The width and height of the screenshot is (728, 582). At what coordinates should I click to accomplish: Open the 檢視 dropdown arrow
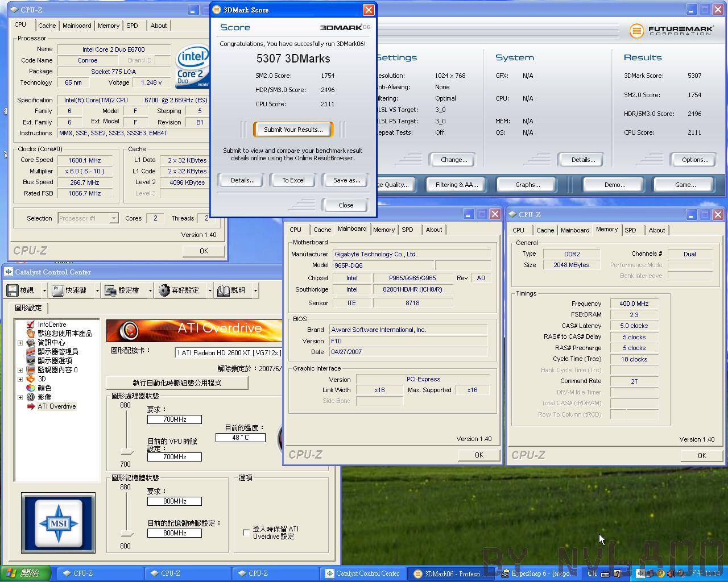(44, 290)
